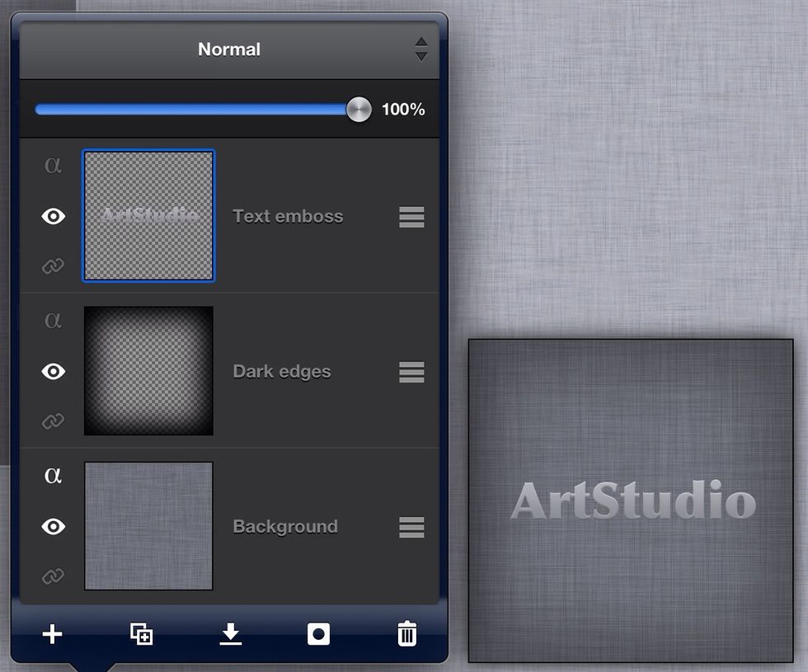Click the alpha icon on Background layer
808x672 pixels.
pos(52,475)
